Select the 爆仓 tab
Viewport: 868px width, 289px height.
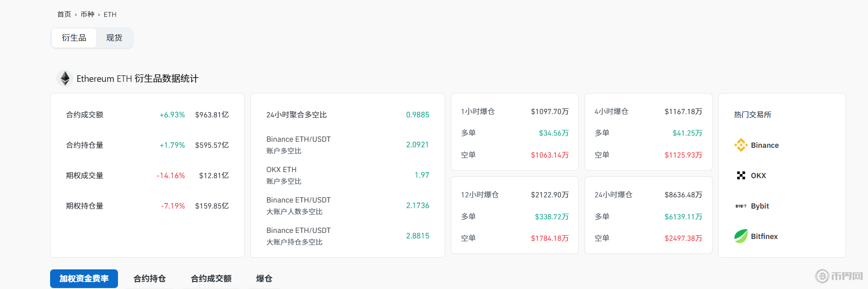tap(264, 279)
